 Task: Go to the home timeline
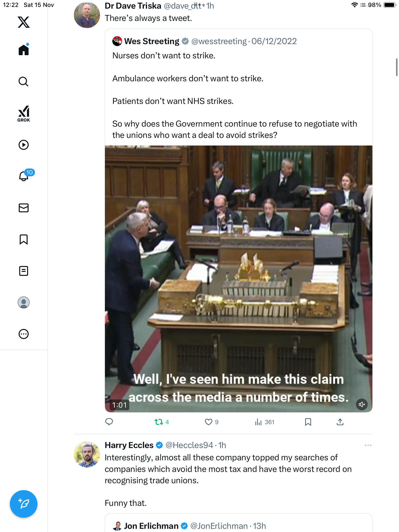(x=24, y=50)
